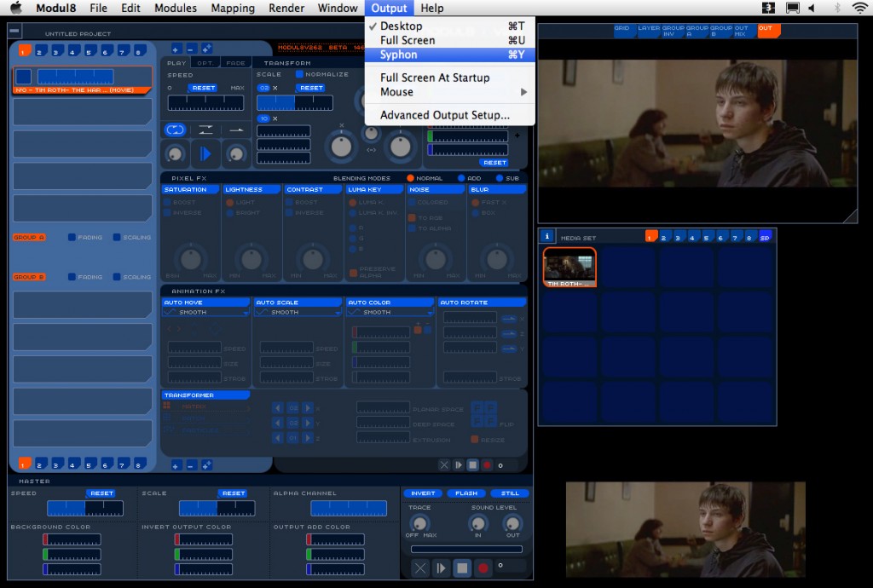The image size is (873, 588).
Task: Open the Modules menu
Action: (x=176, y=8)
